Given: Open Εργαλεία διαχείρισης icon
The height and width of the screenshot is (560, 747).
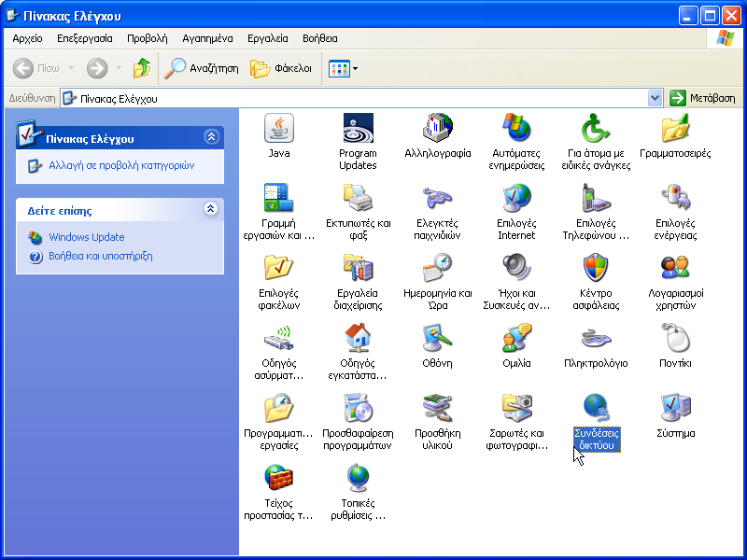Looking at the screenshot, I should click(358, 269).
